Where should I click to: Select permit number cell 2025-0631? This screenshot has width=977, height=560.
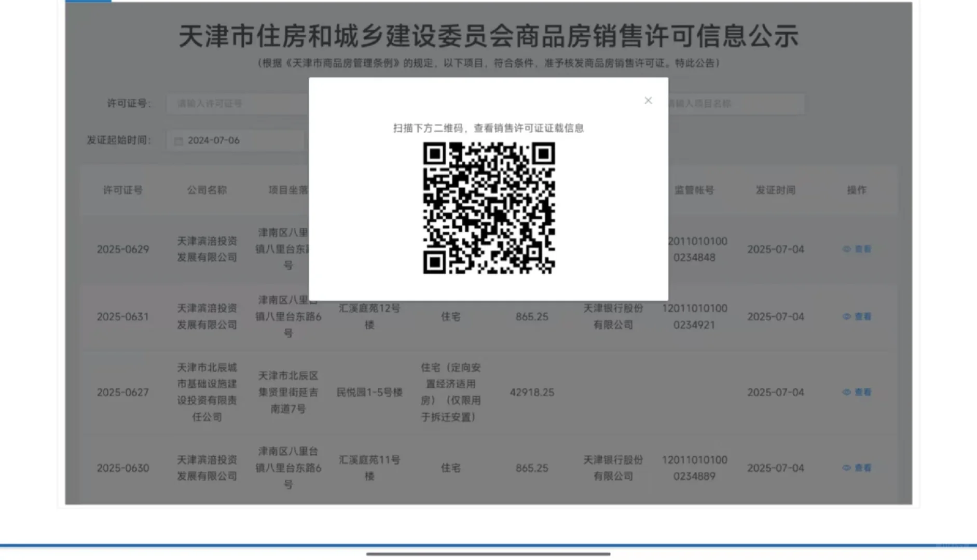[x=123, y=317]
